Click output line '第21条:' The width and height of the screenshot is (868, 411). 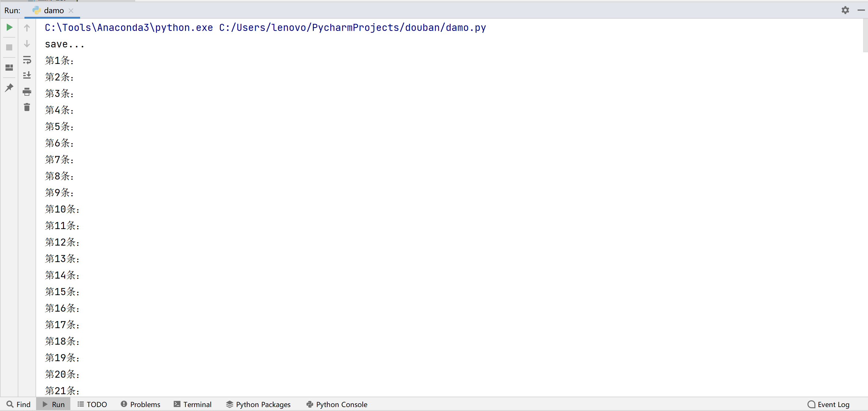[x=63, y=391]
